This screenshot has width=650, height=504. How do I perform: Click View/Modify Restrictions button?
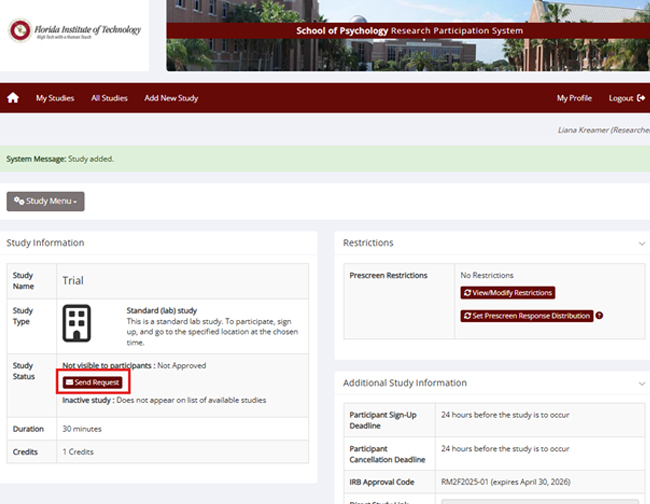point(507,293)
